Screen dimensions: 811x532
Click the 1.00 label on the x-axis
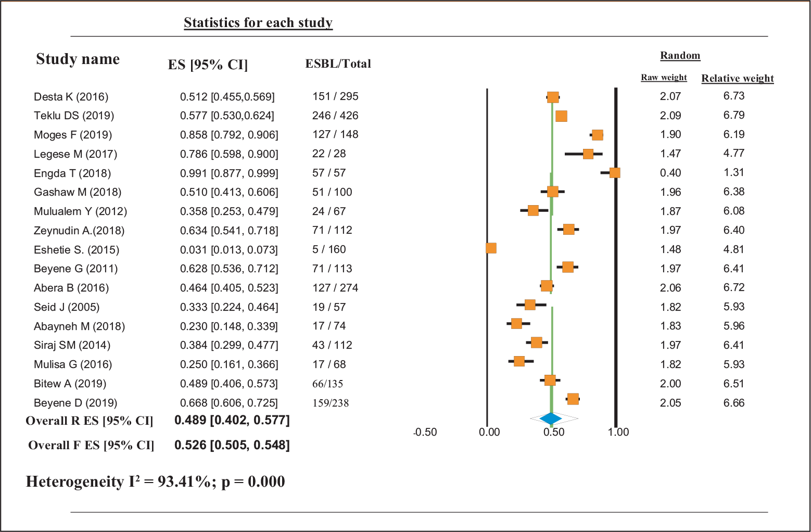click(618, 432)
